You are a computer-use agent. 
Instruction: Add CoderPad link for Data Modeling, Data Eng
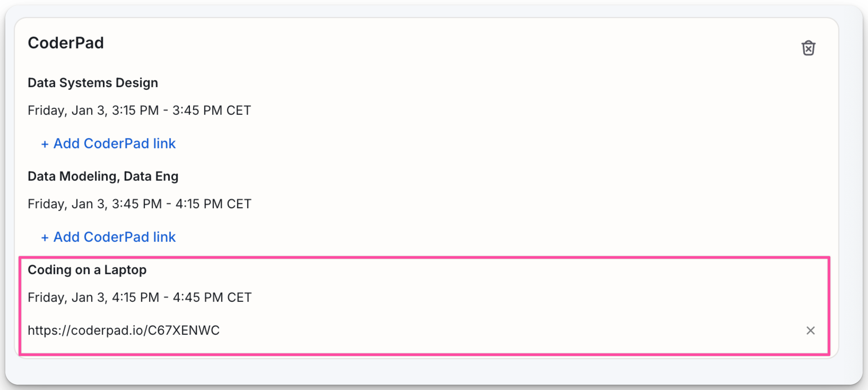pyautogui.click(x=114, y=237)
